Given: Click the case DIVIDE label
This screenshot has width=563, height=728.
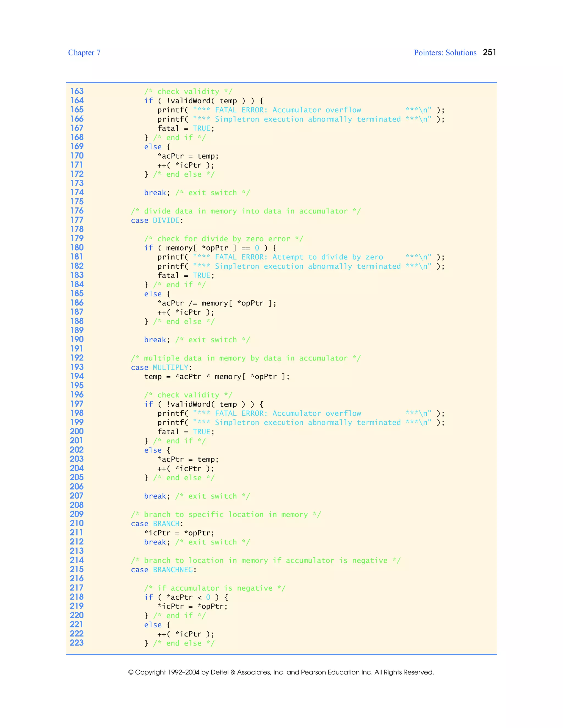Looking at the screenshot, I should coord(157,220).
